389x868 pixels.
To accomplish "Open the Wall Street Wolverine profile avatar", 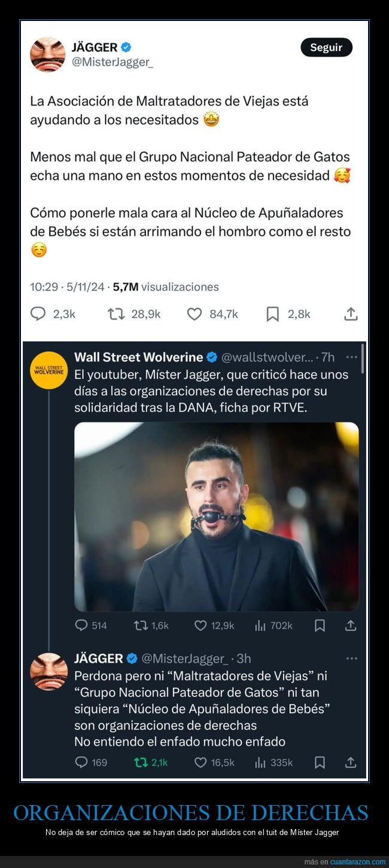I will click(48, 370).
